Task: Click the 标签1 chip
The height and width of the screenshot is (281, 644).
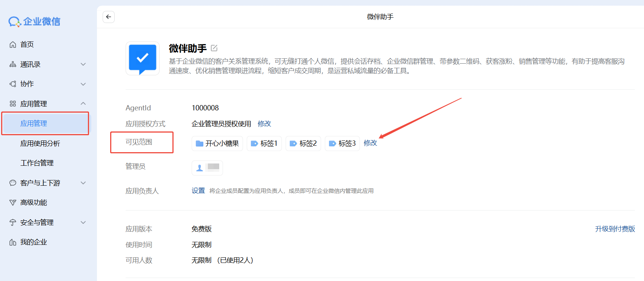Action: (x=264, y=144)
